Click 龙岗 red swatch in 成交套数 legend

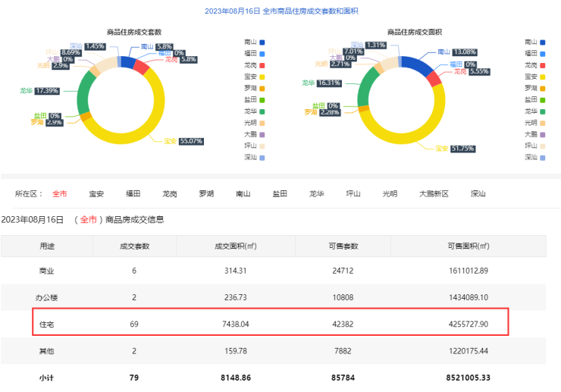262,64
